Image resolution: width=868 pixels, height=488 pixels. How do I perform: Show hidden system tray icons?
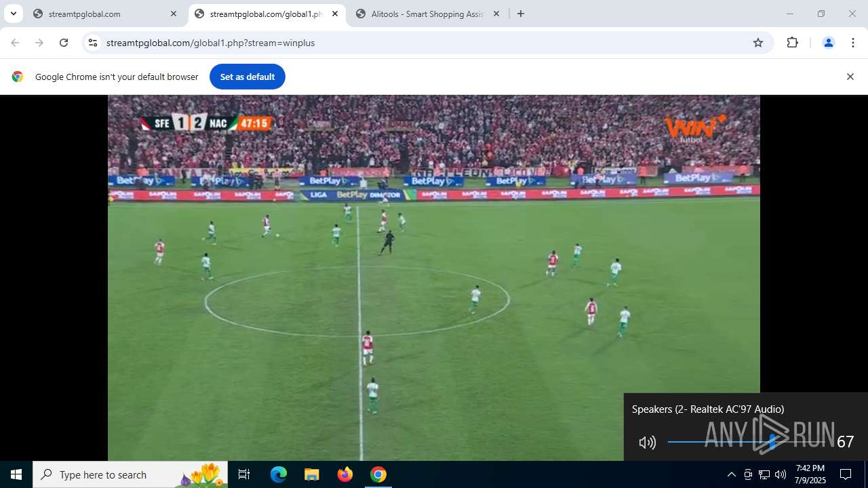tap(731, 474)
